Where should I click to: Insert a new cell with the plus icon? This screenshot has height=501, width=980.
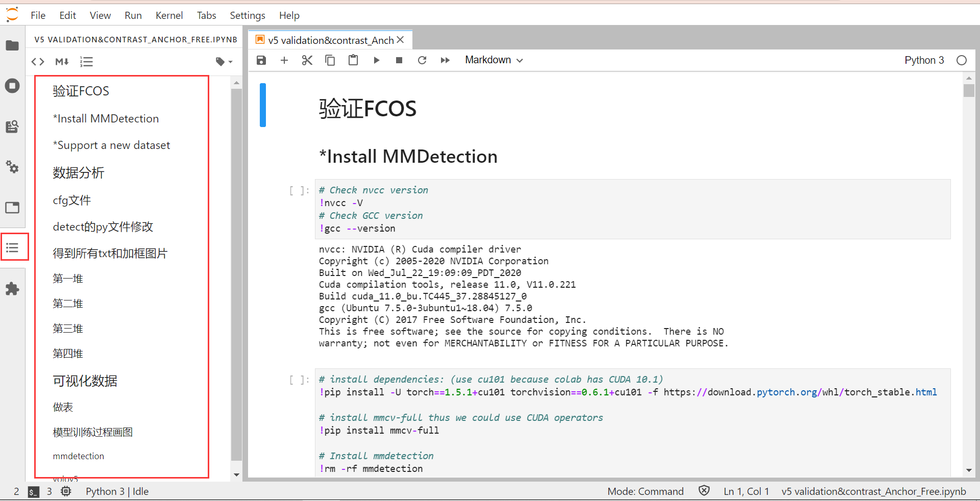[284, 60]
